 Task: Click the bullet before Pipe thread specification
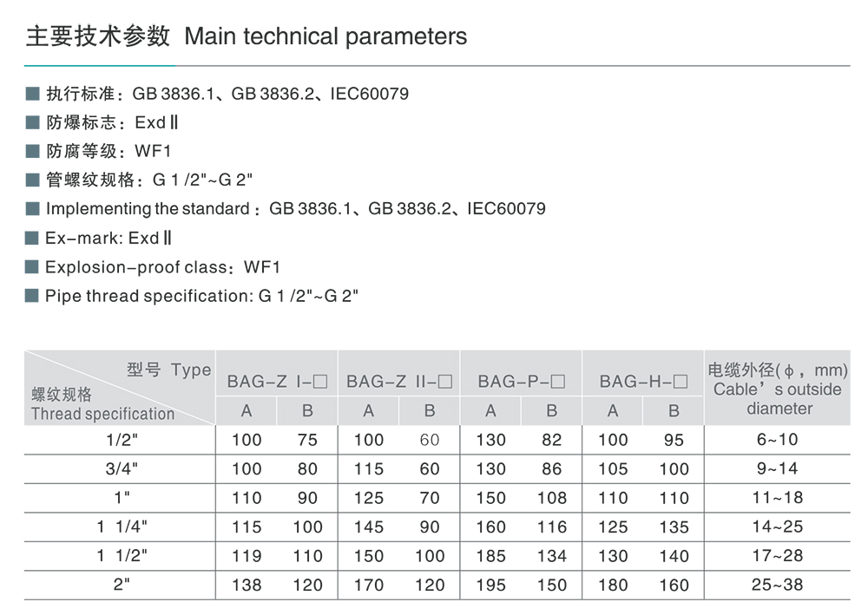point(33,296)
